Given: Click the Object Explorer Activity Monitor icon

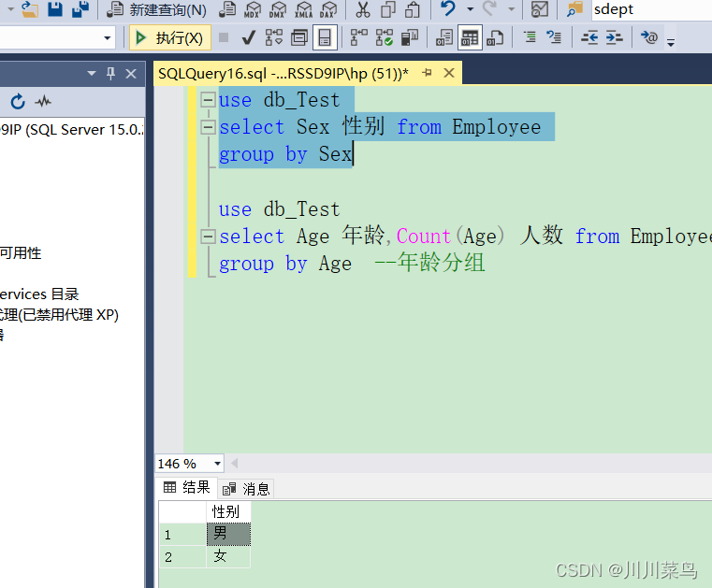Looking at the screenshot, I should pyautogui.click(x=43, y=102).
